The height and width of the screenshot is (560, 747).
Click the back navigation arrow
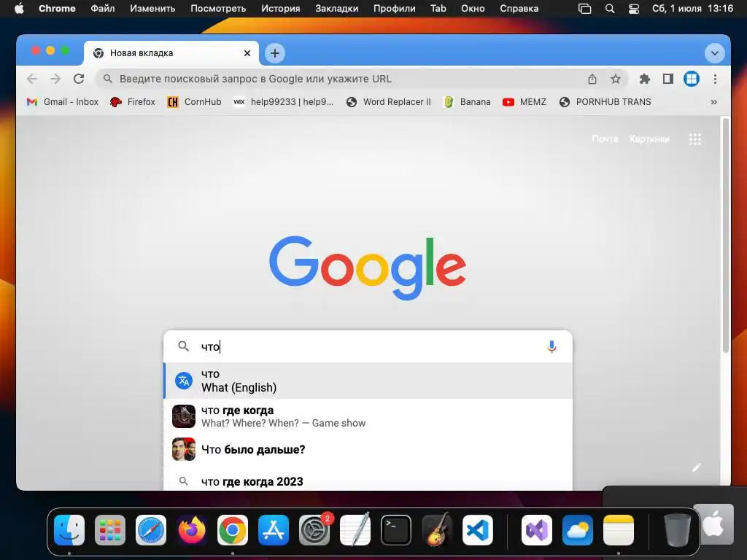point(32,79)
